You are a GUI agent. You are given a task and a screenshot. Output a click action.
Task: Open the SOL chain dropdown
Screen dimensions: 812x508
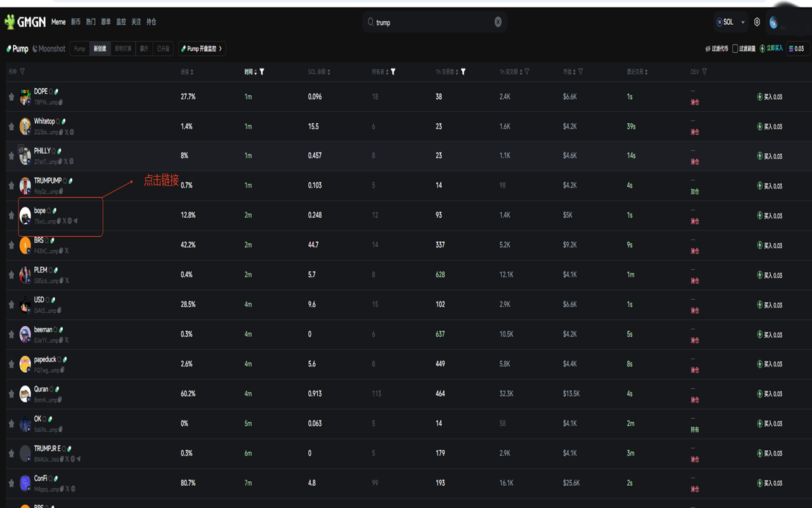(x=731, y=22)
